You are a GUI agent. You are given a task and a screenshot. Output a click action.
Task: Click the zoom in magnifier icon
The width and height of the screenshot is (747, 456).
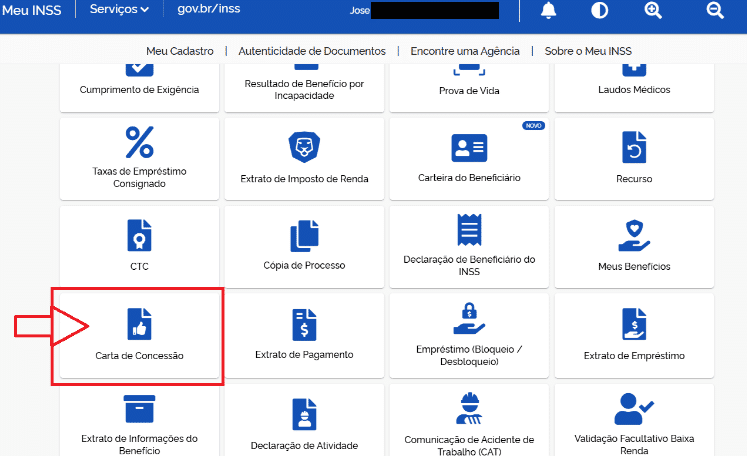pyautogui.click(x=653, y=11)
